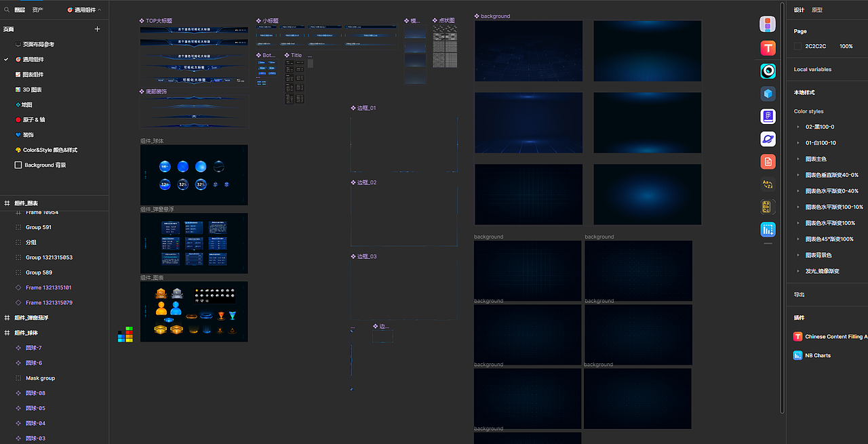The image size is (868, 444).
Task: Click the group icon beside Group 591
Action: (18, 227)
